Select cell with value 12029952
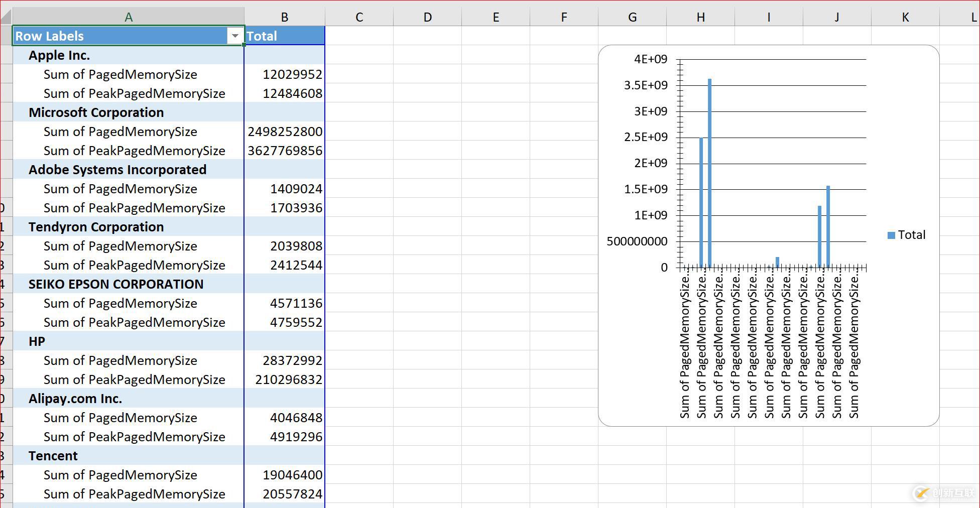Screen dimensions: 980x508 (x=285, y=74)
